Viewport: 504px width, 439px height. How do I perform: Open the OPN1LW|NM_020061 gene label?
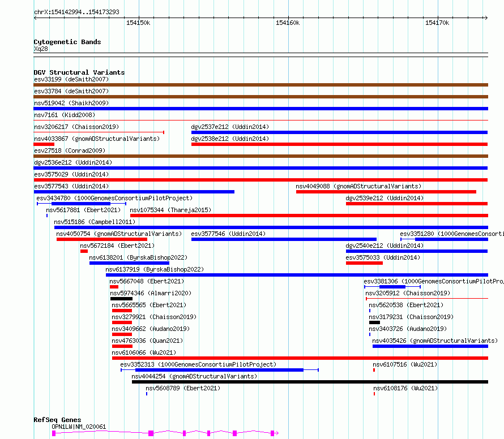click(x=79, y=427)
